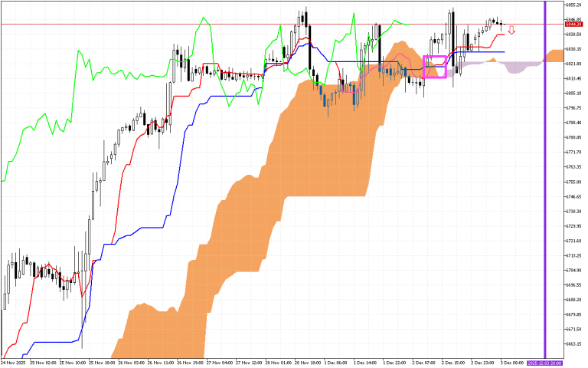Select the red down arrow marker

click(x=511, y=31)
